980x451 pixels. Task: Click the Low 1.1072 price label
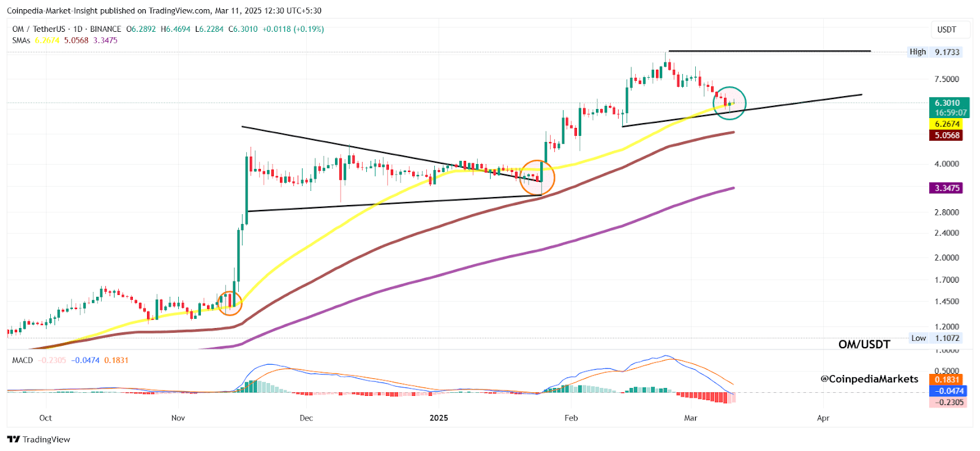pyautogui.click(x=935, y=338)
